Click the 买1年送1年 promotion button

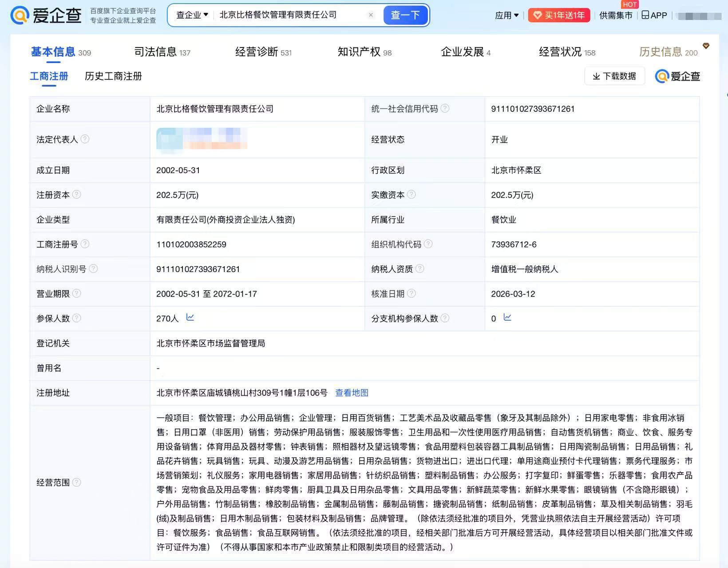click(x=559, y=16)
